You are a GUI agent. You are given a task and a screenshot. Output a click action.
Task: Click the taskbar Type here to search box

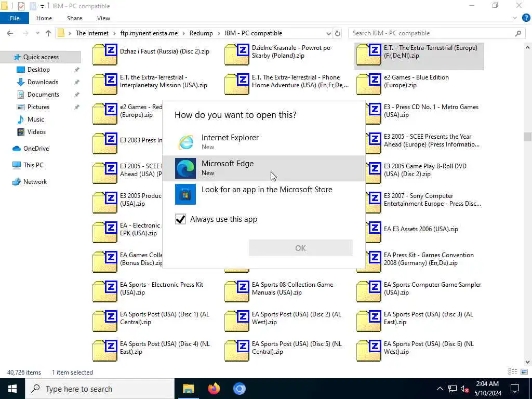point(100,389)
